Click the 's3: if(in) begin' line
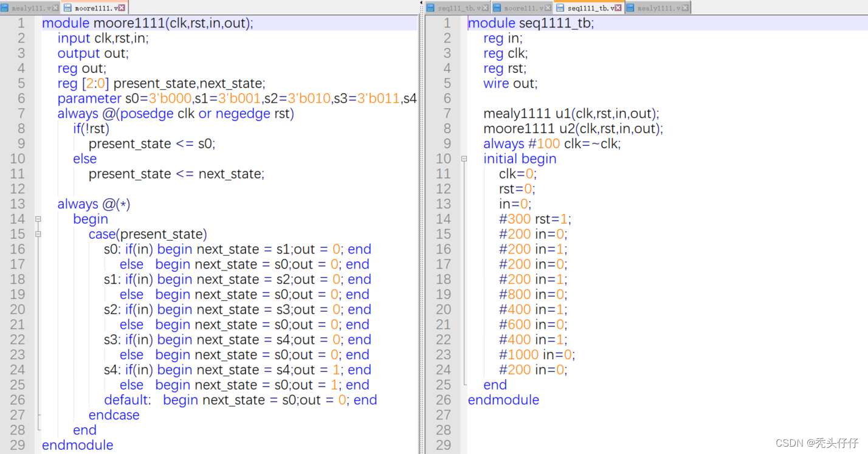Viewport: 868px width, 454px height. point(238,340)
